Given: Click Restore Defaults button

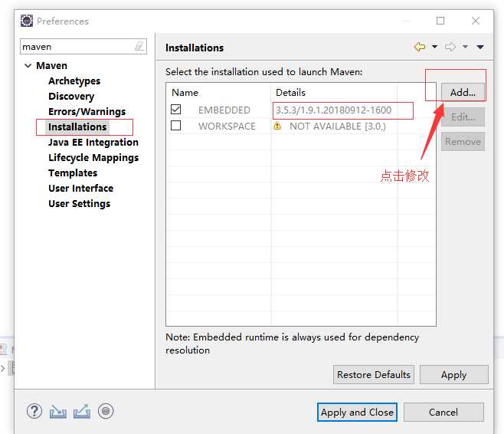Looking at the screenshot, I should [374, 374].
